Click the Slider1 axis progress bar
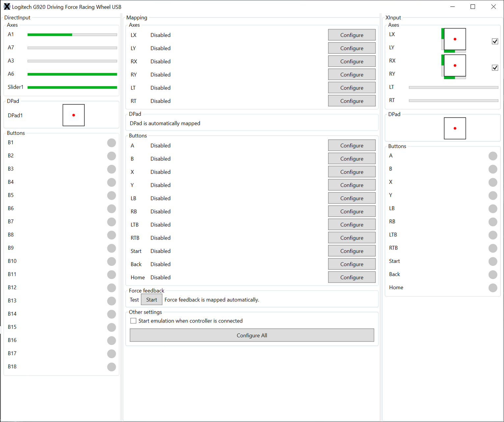 [x=72, y=87]
